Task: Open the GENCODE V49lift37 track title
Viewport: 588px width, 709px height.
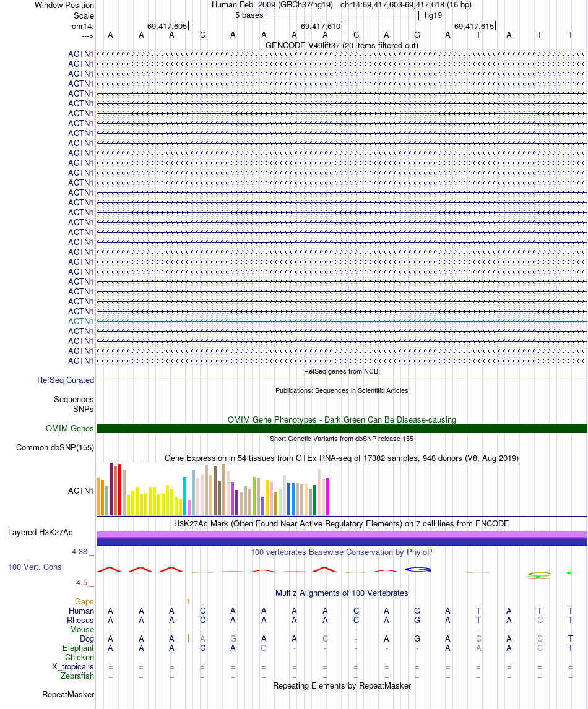Action: point(342,45)
